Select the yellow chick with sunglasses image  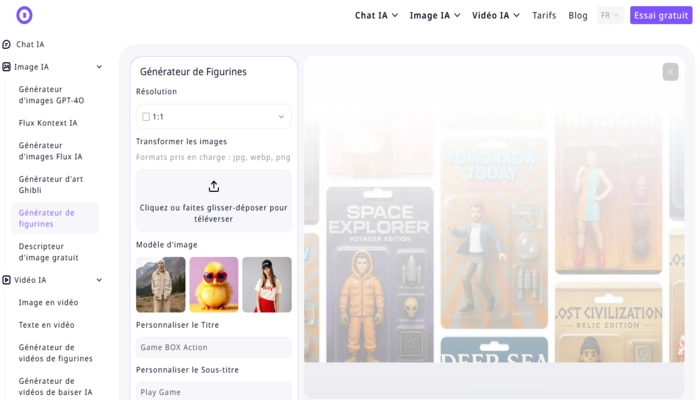[214, 284]
